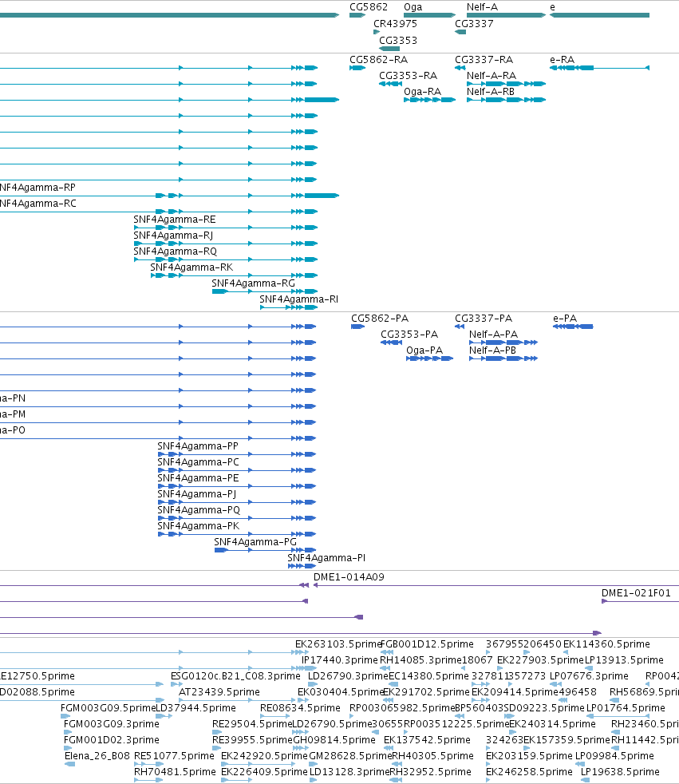
Task: Select the SNF4Agamma-RK transcript label
Action: pos(191,267)
